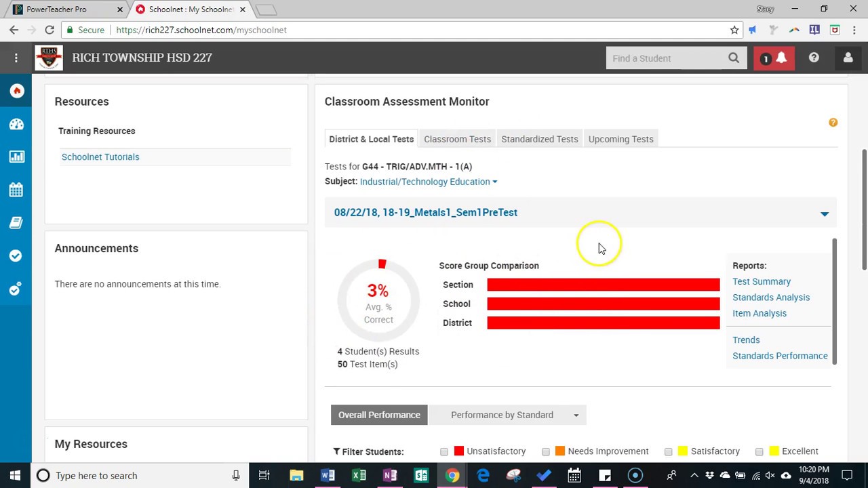Screen dimensions: 868x488
Task: Check the Needs Improvement filter checkbox
Action: pyautogui.click(x=546, y=451)
